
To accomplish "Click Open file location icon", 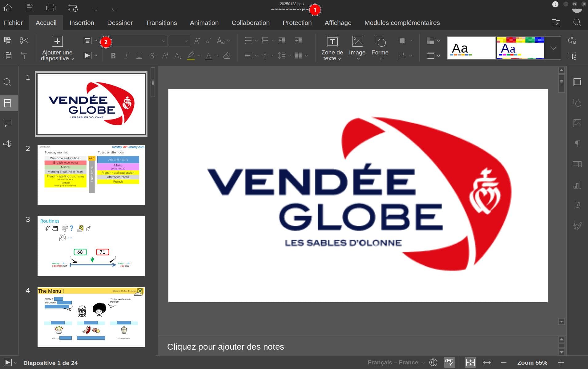I will (x=556, y=23).
